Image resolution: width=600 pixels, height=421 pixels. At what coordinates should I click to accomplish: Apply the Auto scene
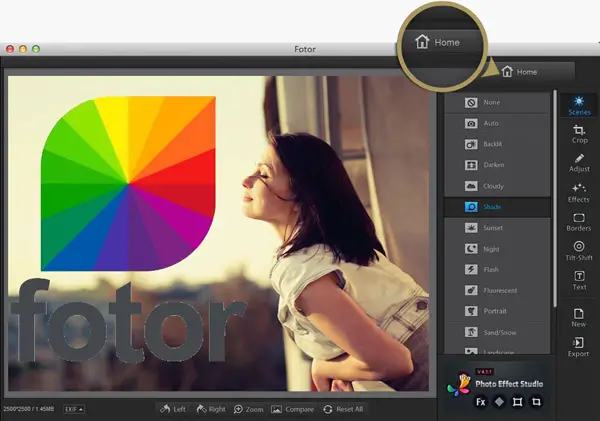coord(497,123)
